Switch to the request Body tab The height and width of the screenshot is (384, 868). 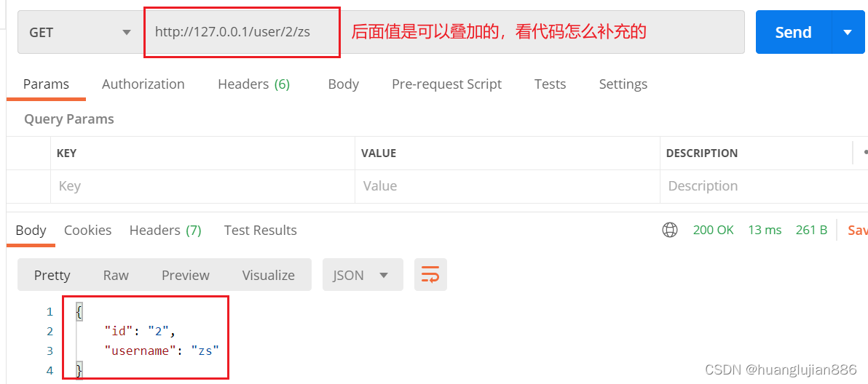[343, 84]
